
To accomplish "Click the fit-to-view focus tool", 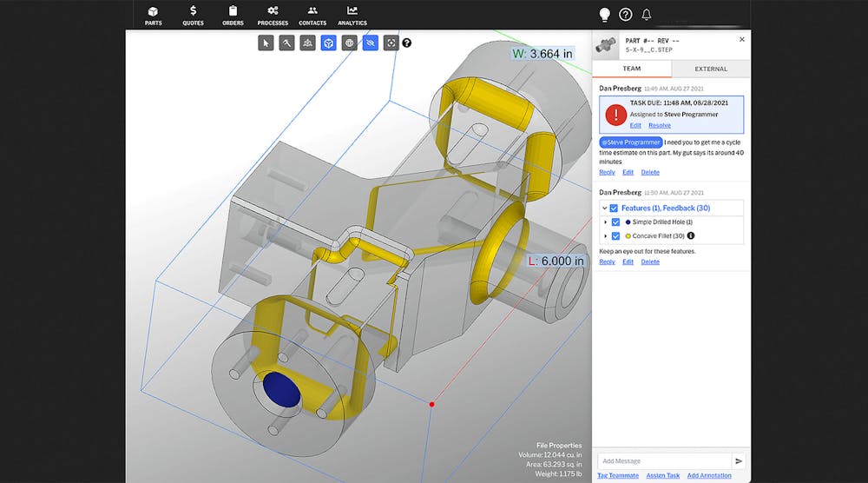I will pos(391,43).
